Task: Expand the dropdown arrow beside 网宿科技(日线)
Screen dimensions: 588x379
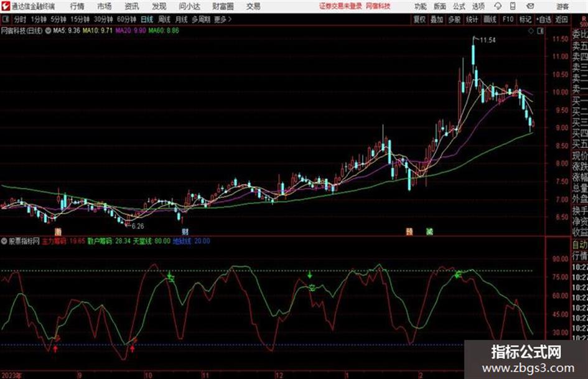Action: click(48, 30)
